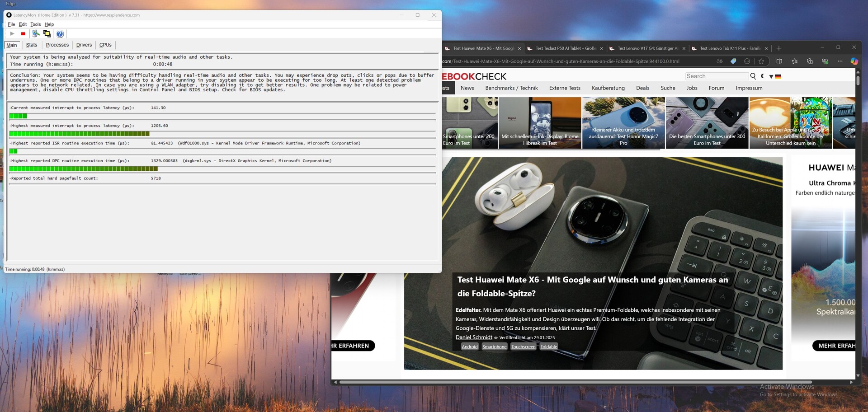Open the Help menu in LatencyMon
868x412 pixels.
click(49, 24)
